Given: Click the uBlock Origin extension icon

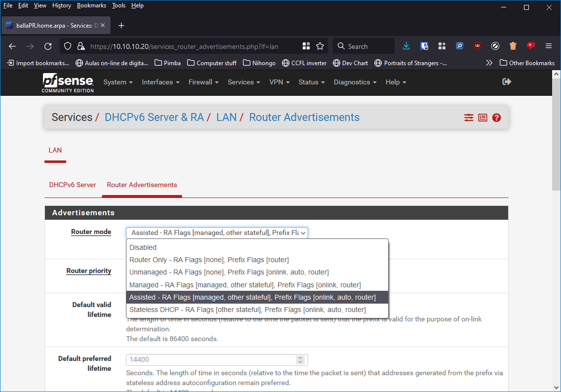Looking at the screenshot, I should [477, 46].
